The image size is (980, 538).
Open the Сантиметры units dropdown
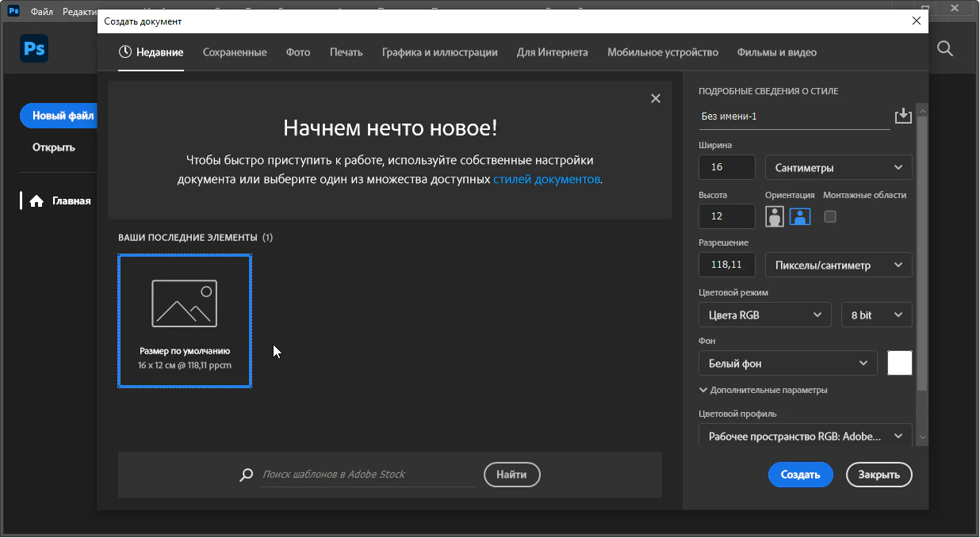(x=838, y=168)
